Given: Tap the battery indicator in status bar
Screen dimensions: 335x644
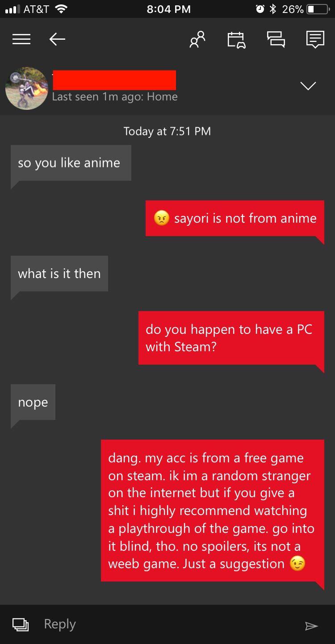Looking at the screenshot, I should pos(318,9).
